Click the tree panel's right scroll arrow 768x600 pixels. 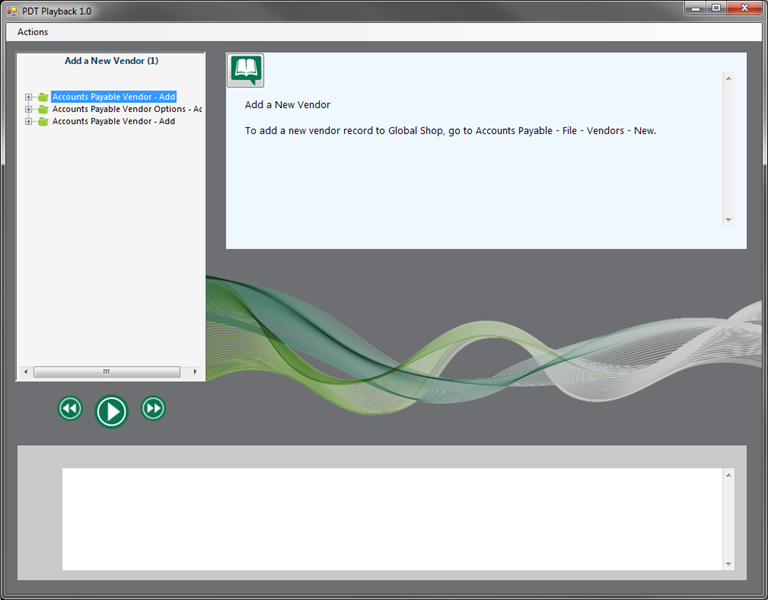pos(195,372)
